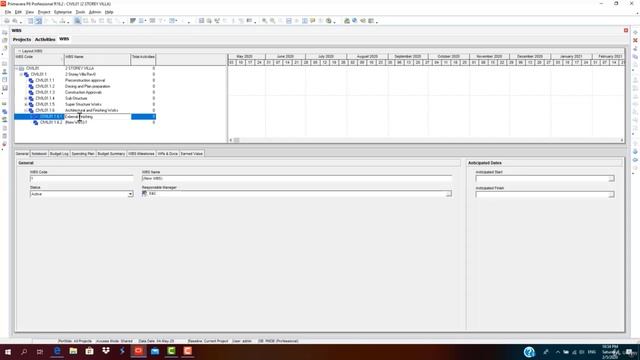Open the Edit menu
The width and height of the screenshot is (640, 360).
(18, 12)
